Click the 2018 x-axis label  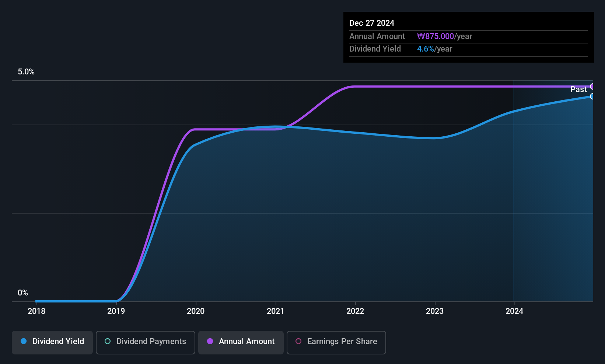[x=36, y=311]
